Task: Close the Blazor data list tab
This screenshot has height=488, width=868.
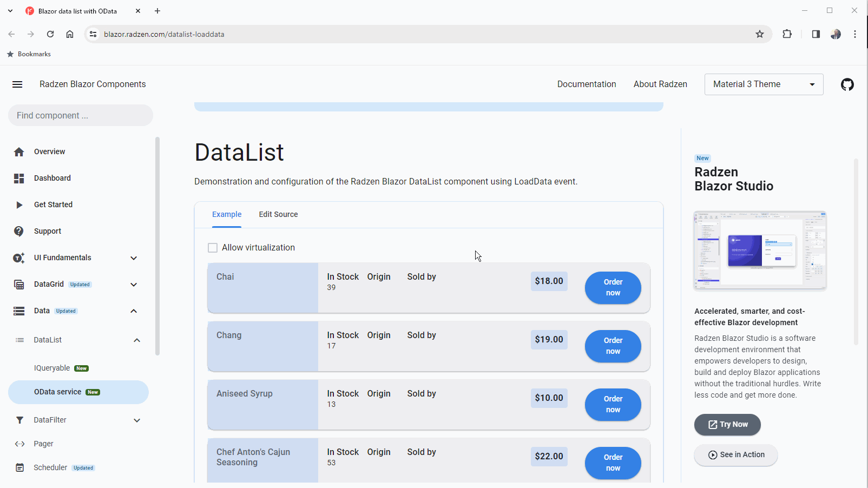Action: coord(138,11)
